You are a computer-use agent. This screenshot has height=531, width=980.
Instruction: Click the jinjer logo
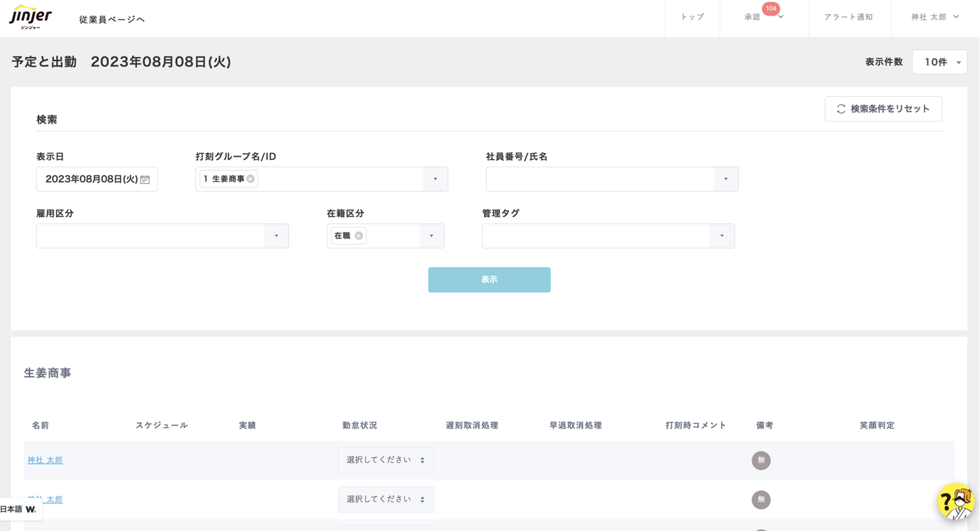(30, 17)
